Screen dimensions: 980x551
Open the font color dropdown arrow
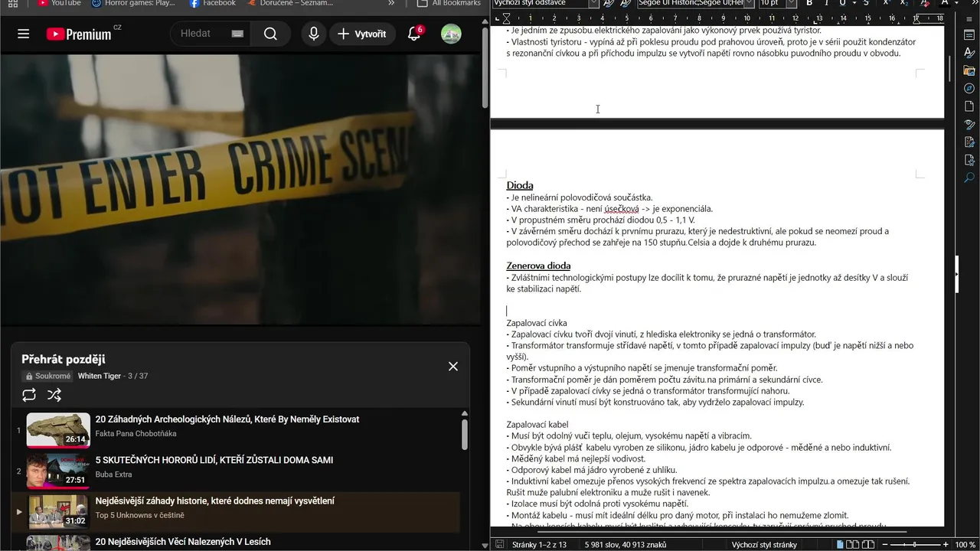click(x=956, y=3)
